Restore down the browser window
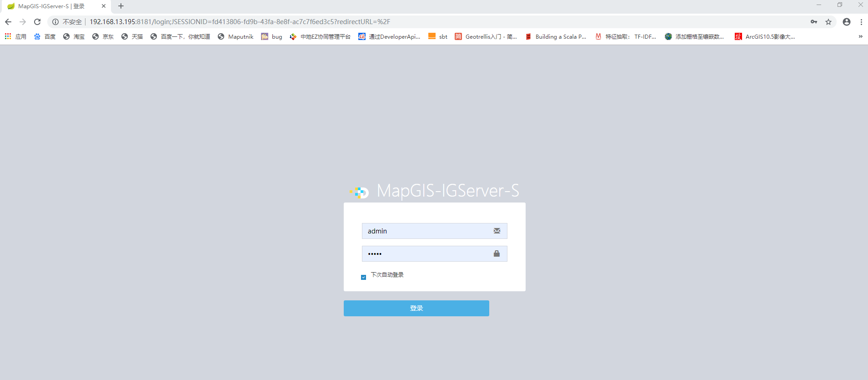Screen dimensions: 868x380 (839, 5)
